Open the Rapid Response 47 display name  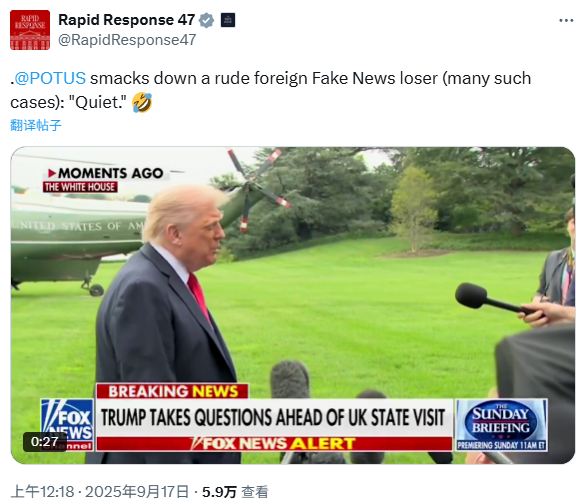pyautogui.click(x=126, y=20)
